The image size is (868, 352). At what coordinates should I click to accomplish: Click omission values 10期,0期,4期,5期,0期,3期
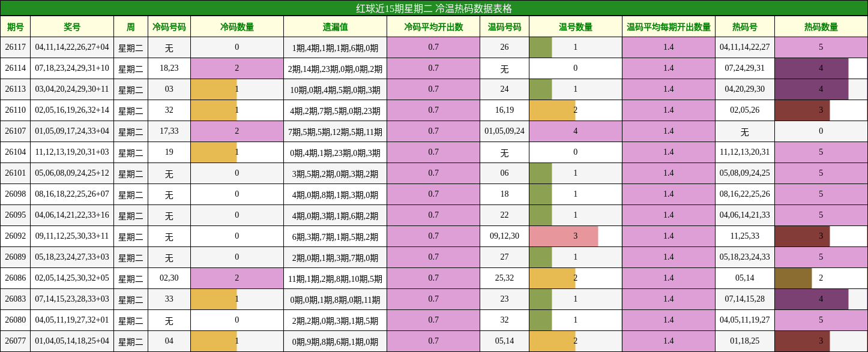pos(335,89)
